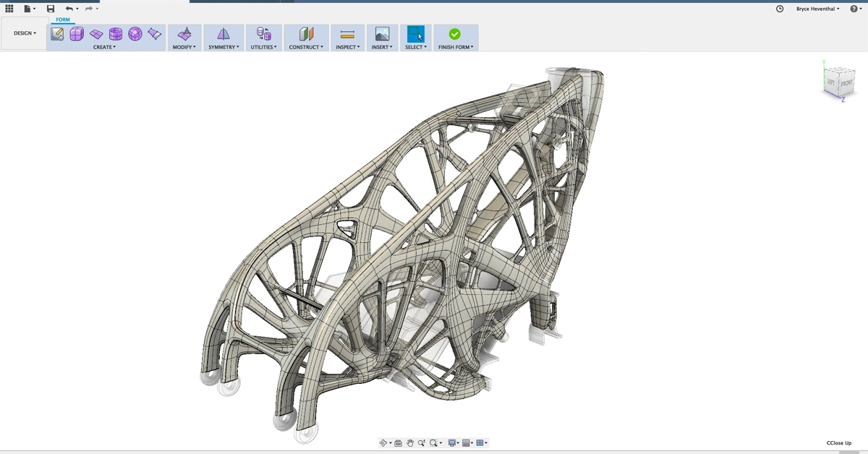Select the Plane primitive tool
The image size is (868, 454).
pos(96,34)
